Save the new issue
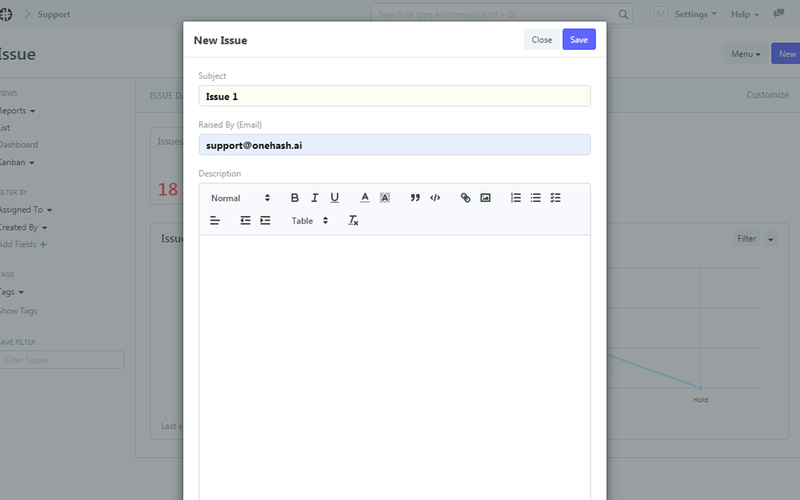800x500 pixels. pyautogui.click(x=579, y=40)
